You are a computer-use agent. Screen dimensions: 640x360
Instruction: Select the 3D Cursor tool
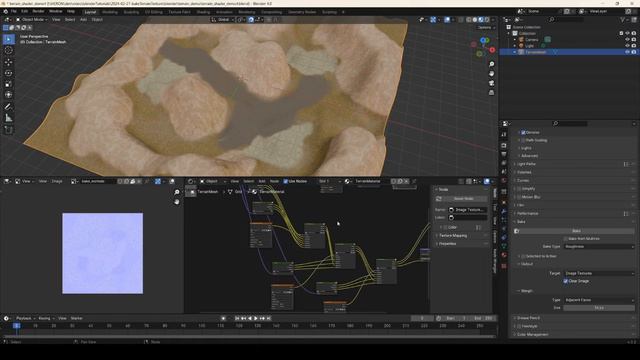pyautogui.click(x=8, y=51)
